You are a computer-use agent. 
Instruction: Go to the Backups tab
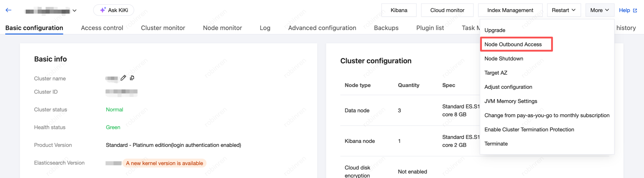(x=386, y=28)
